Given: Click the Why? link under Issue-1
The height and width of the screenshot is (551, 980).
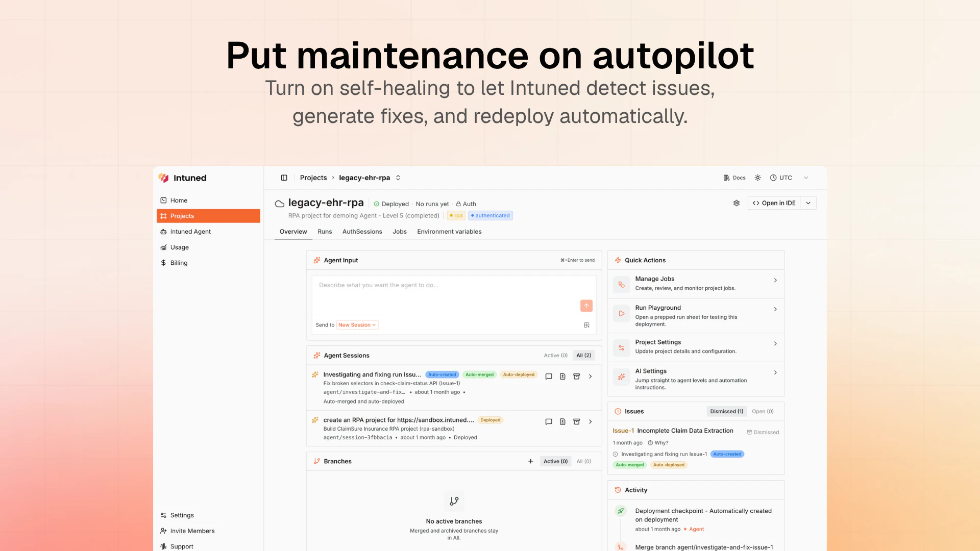Looking at the screenshot, I should 658,443.
